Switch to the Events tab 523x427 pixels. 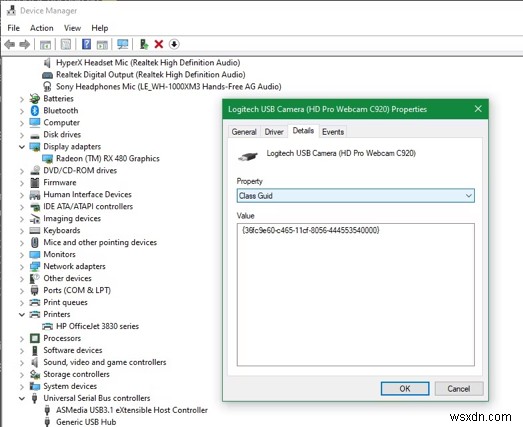333,132
